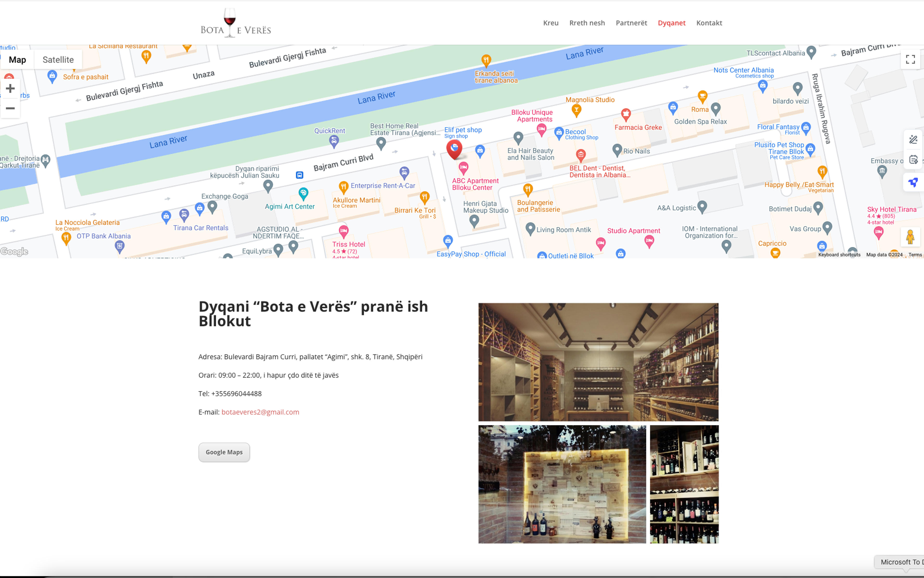
Task: Open the wine cellar interior photo
Action: 598,362
